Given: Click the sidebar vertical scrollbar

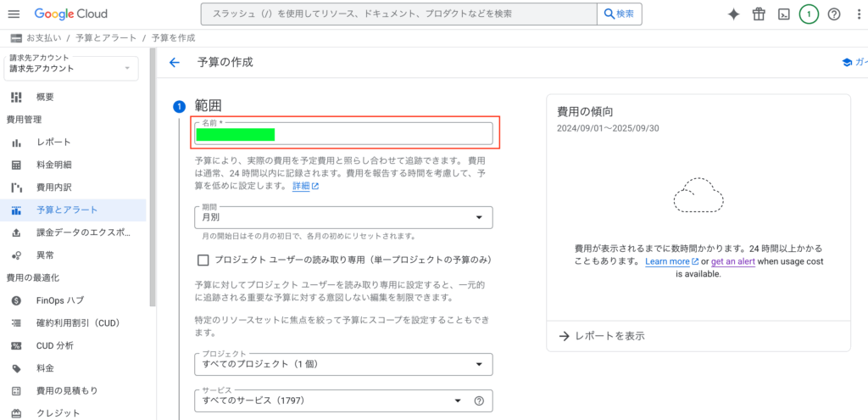Looking at the screenshot, I should click(153, 177).
